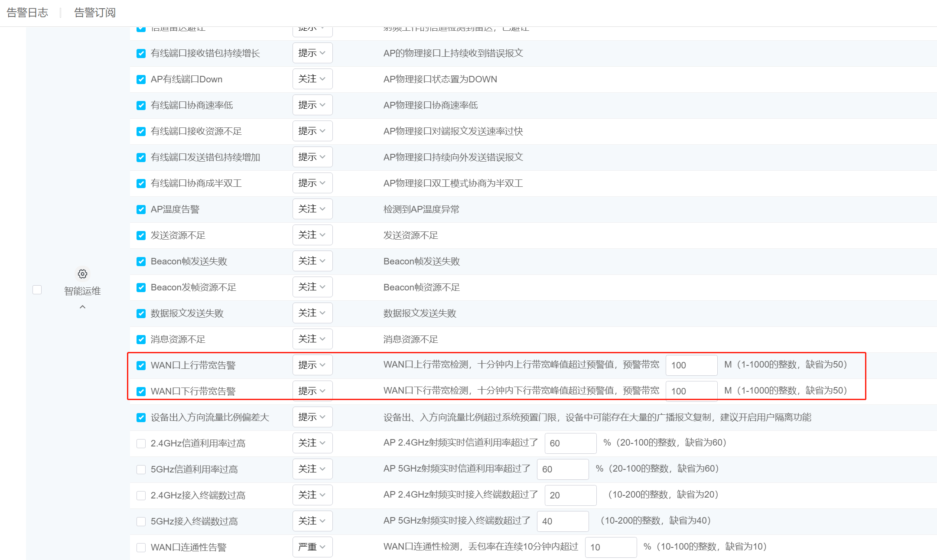The image size is (937, 560).
Task: Click 5GHz接入终端数 threshold input showing 40
Action: (562, 521)
